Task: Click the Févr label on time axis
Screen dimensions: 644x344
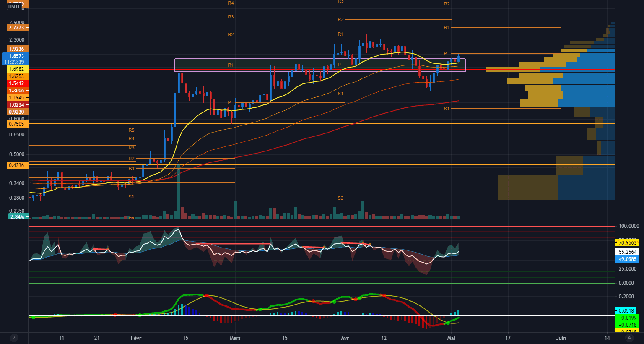Action: point(136,338)
